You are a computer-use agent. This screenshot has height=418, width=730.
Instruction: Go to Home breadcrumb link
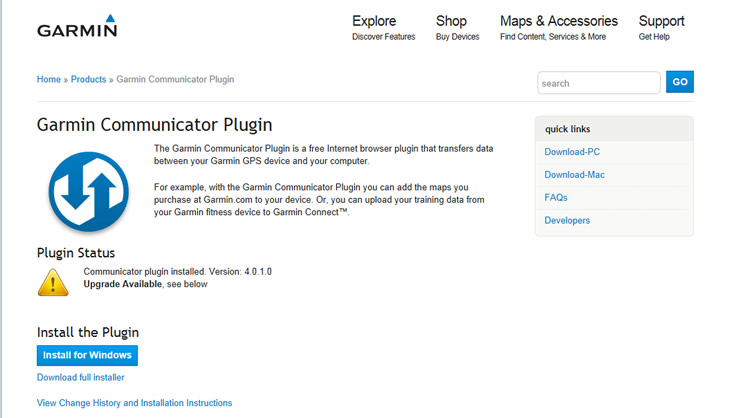[x=49, y=79]
